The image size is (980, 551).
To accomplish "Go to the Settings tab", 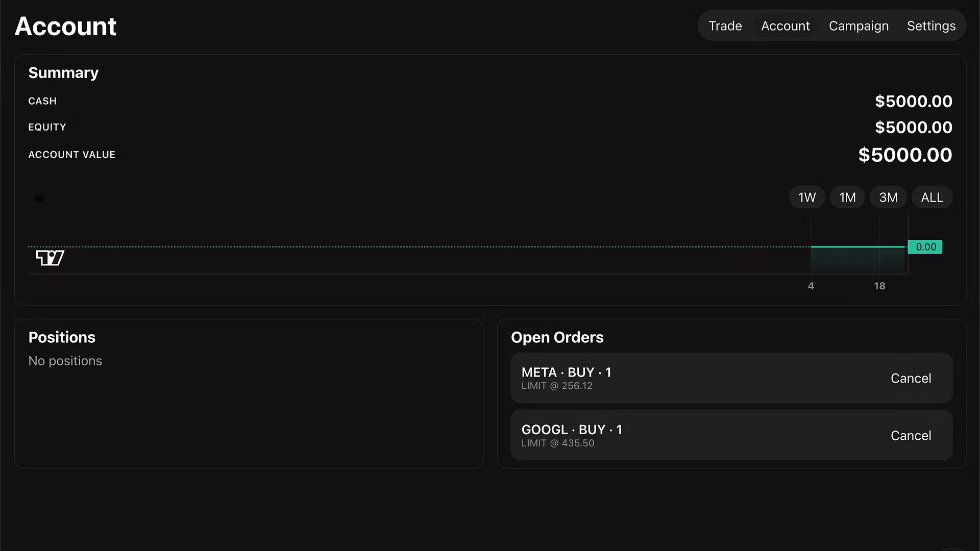I will click(931, 26).
